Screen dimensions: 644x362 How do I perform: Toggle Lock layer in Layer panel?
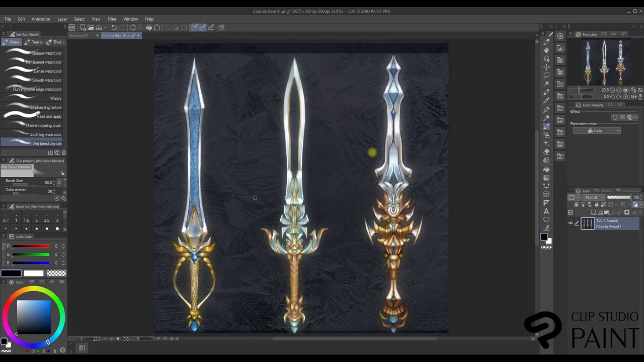[x=596, y=205]
